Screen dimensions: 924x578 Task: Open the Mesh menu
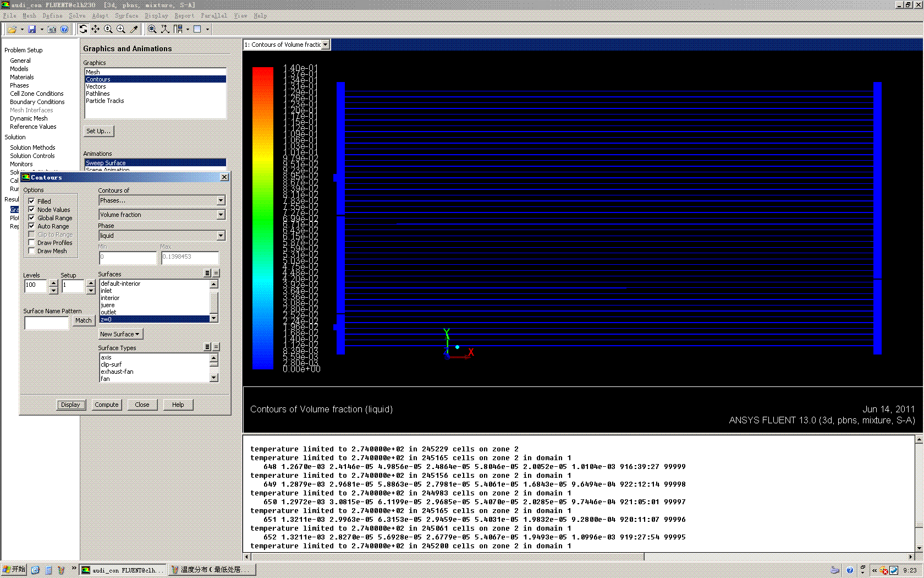[x=29, y=15]
